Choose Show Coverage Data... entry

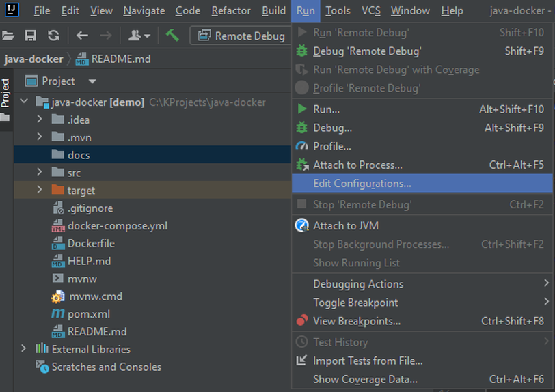point(422,379)
